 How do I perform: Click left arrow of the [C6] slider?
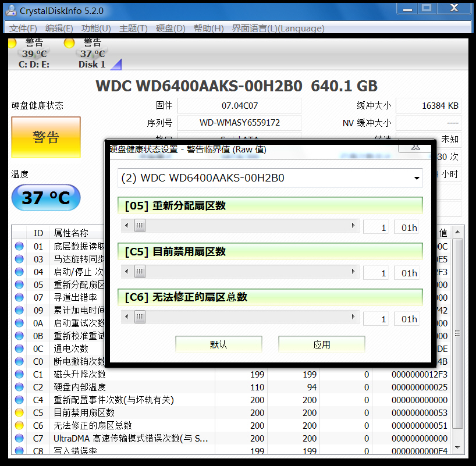pyautogui.click(x=127, y=317)
